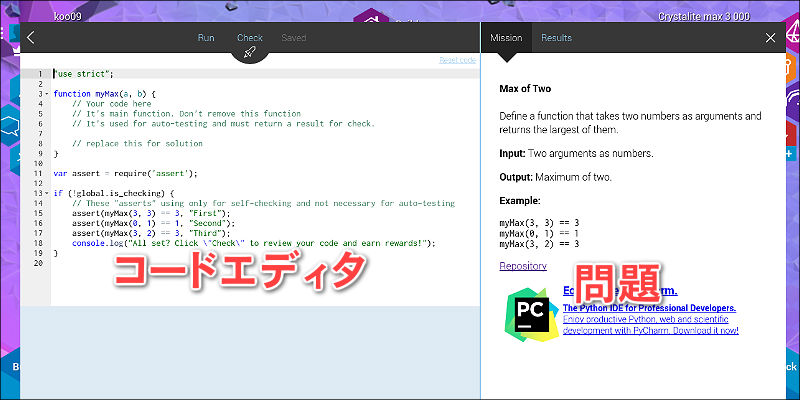Collapse the if block fold arrow at line 13
This screenshot has width=800, height=400.
[x=47, y=193]
